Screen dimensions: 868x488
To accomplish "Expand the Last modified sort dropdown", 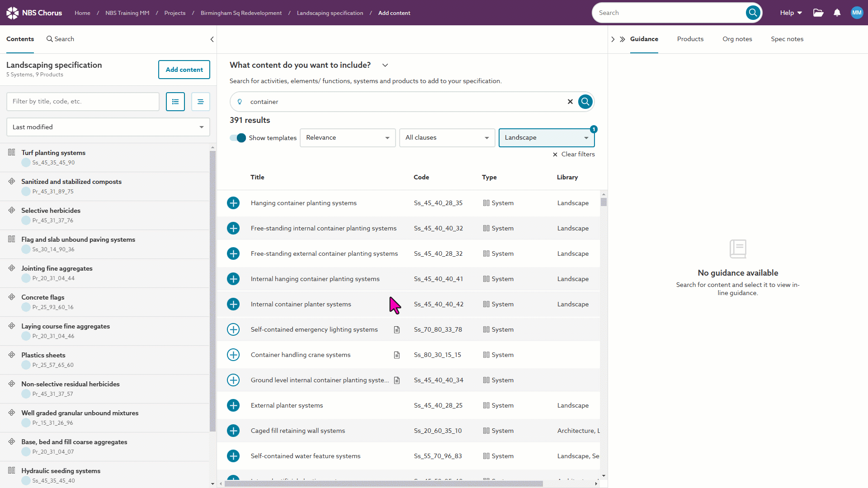I will (108, 127).
